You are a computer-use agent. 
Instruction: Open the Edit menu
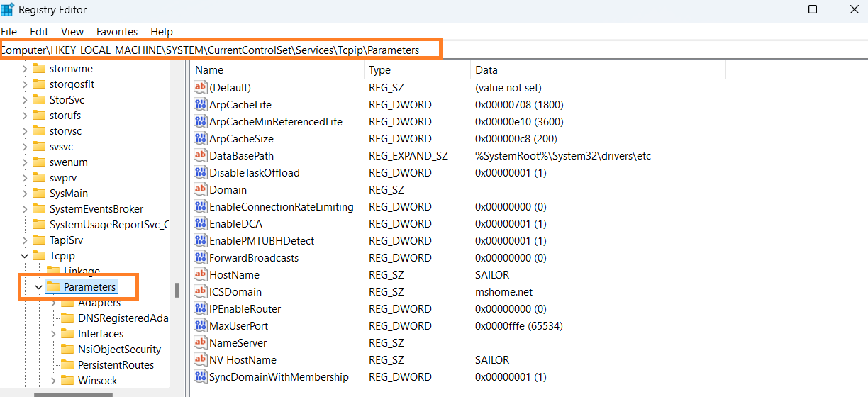[39, 32]
